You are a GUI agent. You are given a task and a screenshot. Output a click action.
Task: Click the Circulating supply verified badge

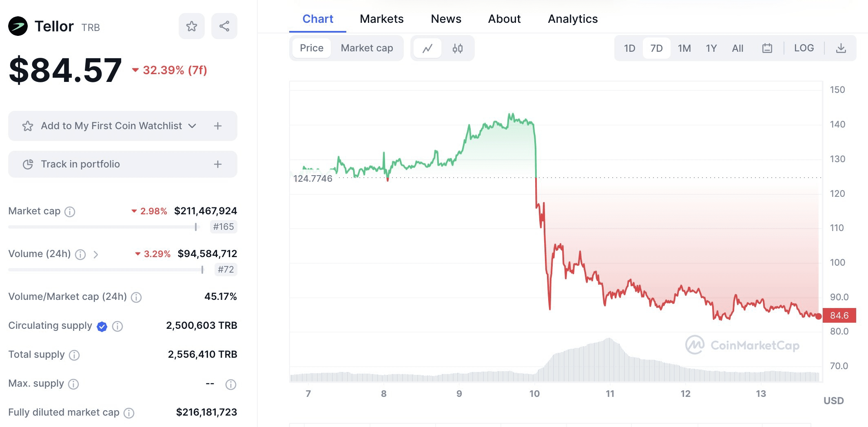102,326
